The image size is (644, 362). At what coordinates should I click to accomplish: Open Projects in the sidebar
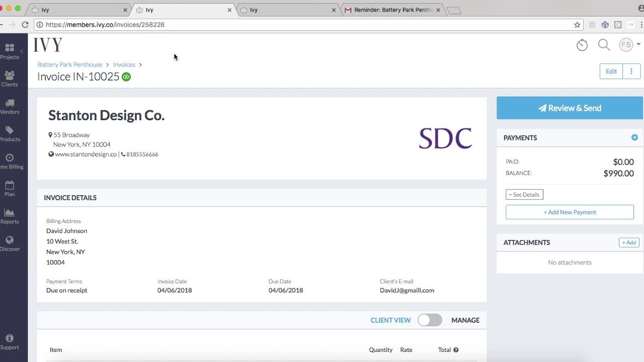click(x=10, y=51)
